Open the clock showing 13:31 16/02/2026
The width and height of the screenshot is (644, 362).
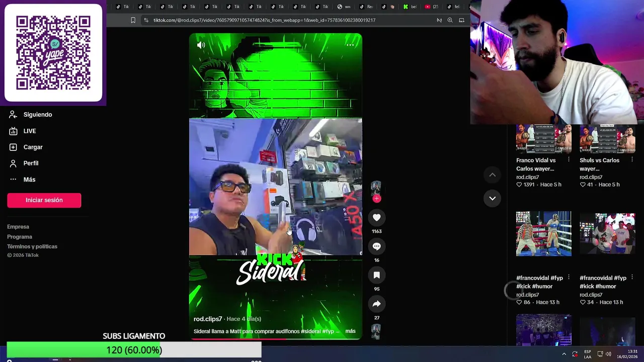tap(627, 354)
